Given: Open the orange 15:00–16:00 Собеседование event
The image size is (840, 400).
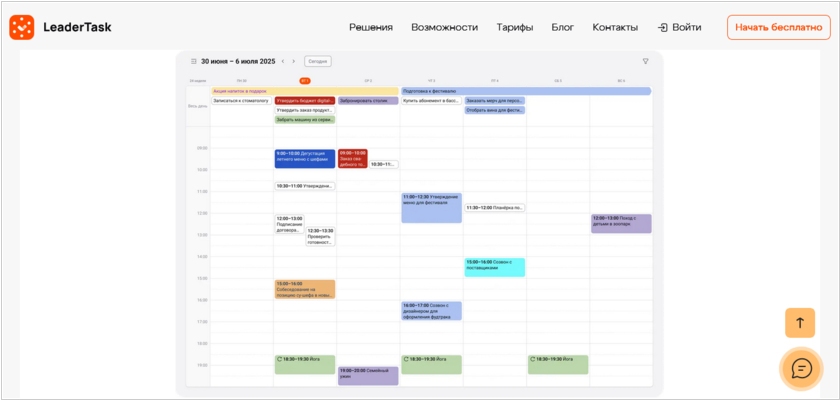Looking at the screenshot, I should pos(304,289).
